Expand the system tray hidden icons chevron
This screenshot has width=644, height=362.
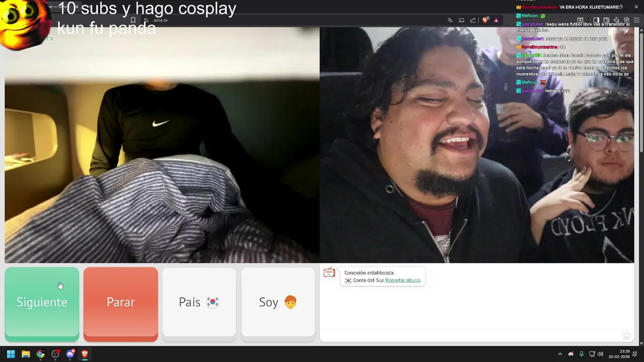[x=560, y=354]
